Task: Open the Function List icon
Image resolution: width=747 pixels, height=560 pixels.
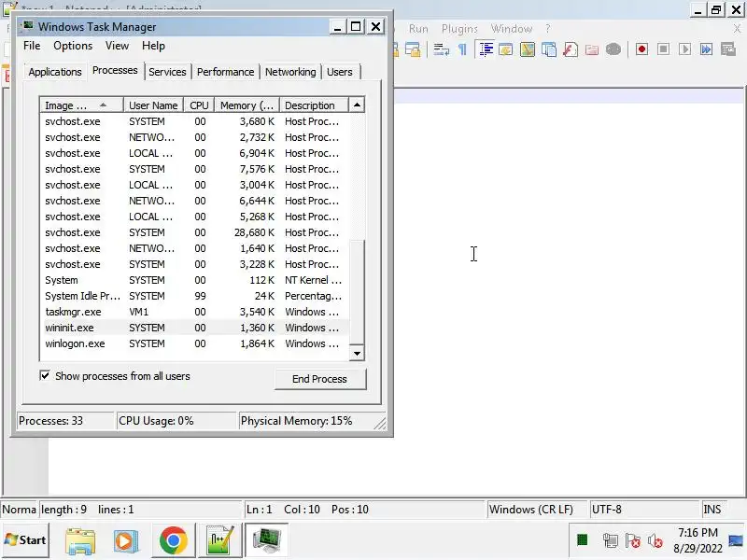Action: [571, 49]
